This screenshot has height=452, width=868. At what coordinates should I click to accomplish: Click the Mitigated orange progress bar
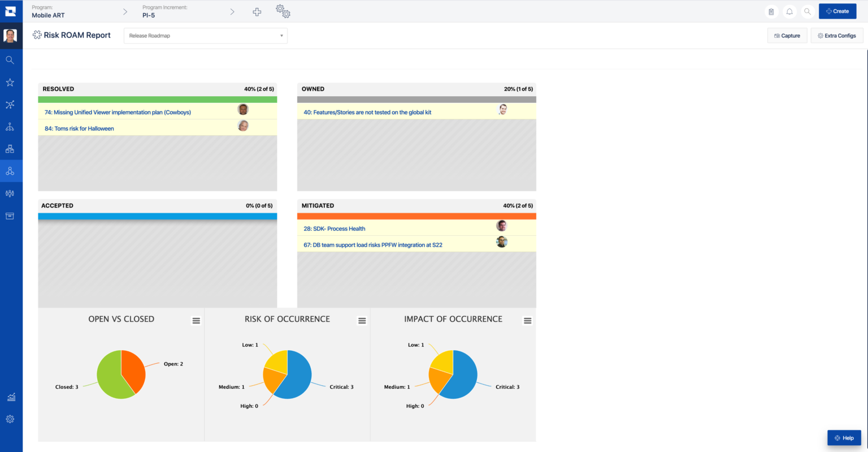(416, 216)
